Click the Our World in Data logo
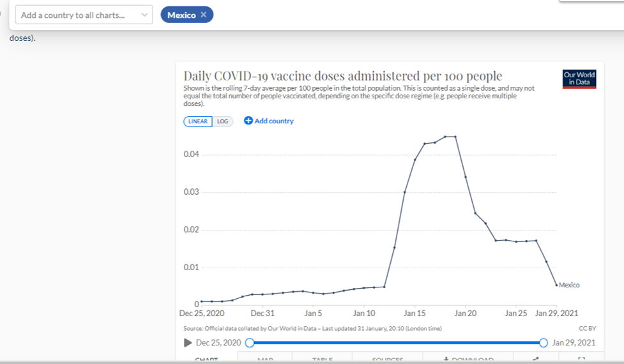 coord(579,79)
